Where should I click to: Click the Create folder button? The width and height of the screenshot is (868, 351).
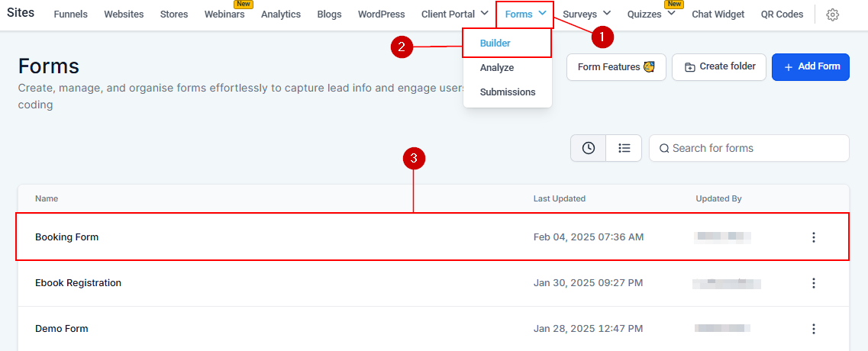721,67
